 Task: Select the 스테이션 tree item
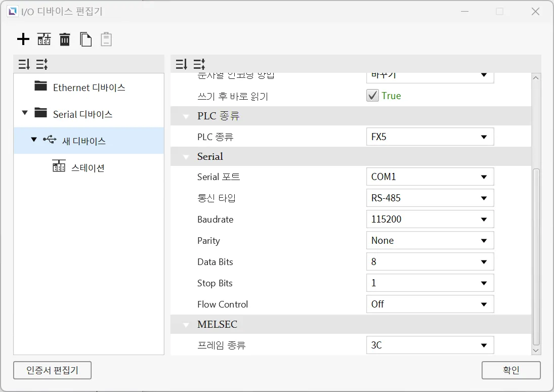(x=88, y=168)
